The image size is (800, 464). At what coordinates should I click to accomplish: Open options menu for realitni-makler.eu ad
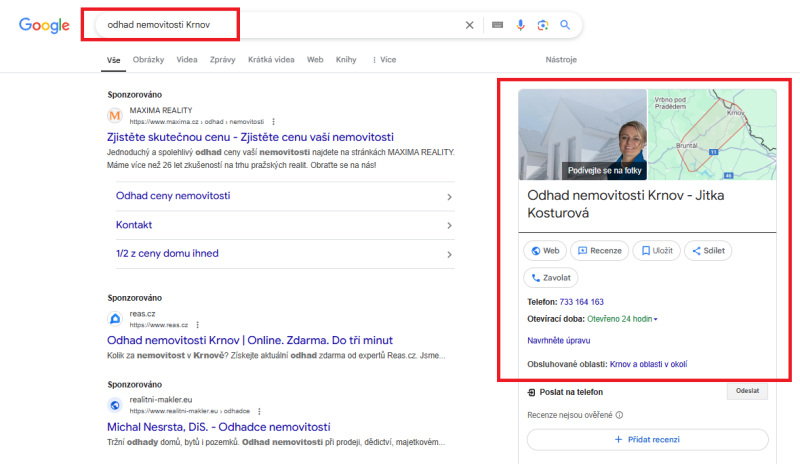point(259,411)
